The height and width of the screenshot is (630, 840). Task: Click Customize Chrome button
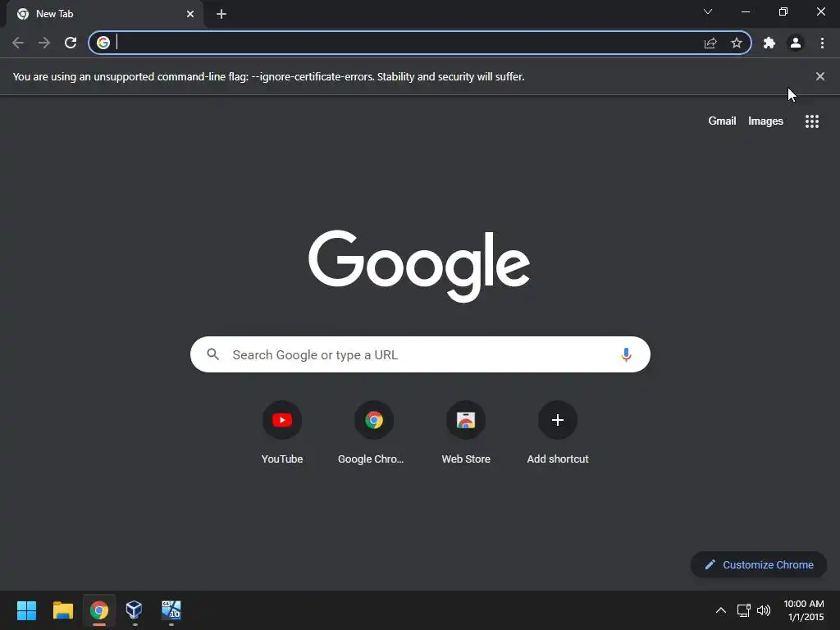point(759,564)
